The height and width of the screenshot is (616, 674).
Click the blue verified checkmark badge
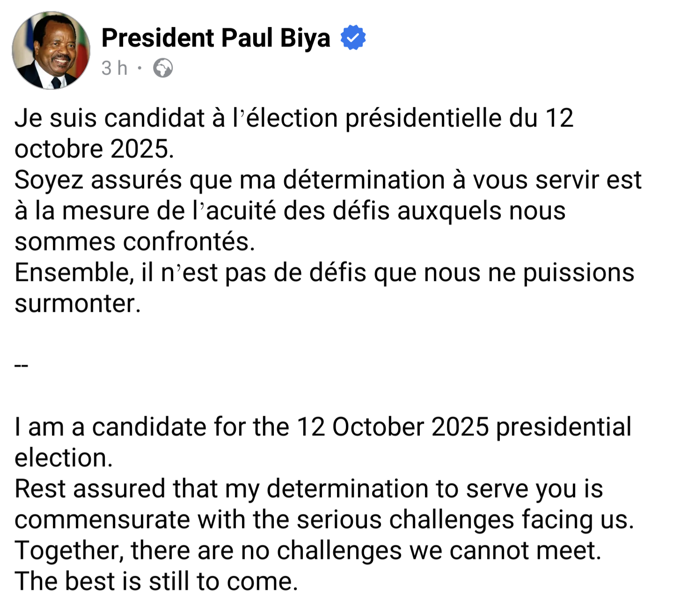tap(353, 37)
